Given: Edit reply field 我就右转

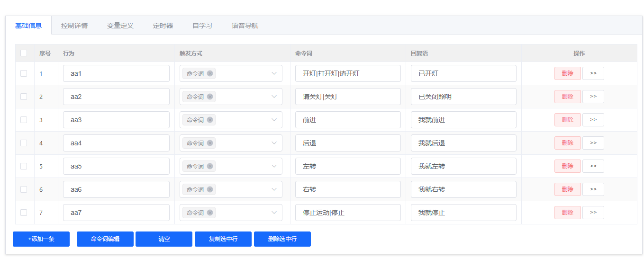Looking at the screenshot, I should click(x=463, y=189).
